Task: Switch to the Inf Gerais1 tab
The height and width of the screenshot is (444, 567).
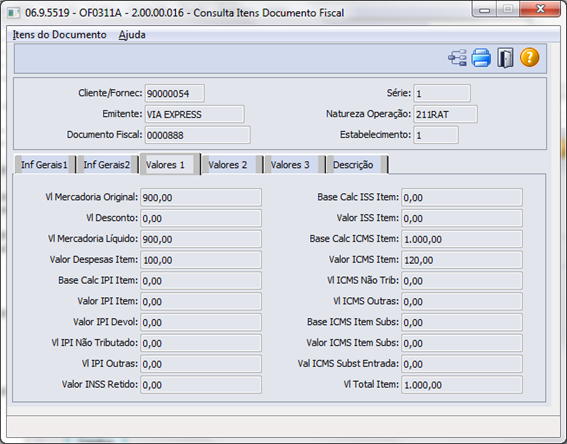Action: (x=45, y=165)
